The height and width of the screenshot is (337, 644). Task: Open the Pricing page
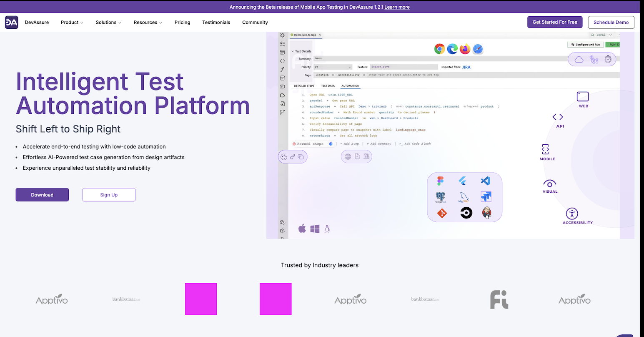pos(182,23)
